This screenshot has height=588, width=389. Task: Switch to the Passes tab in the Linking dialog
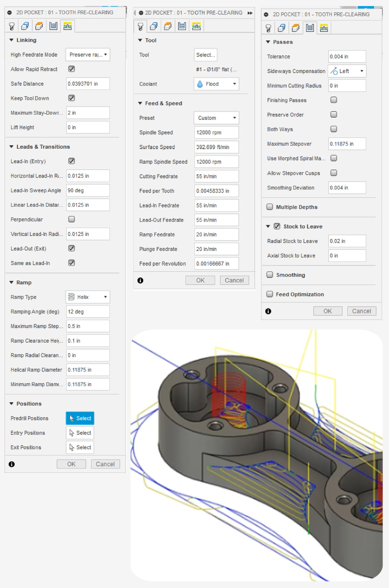tap(54, 26)
